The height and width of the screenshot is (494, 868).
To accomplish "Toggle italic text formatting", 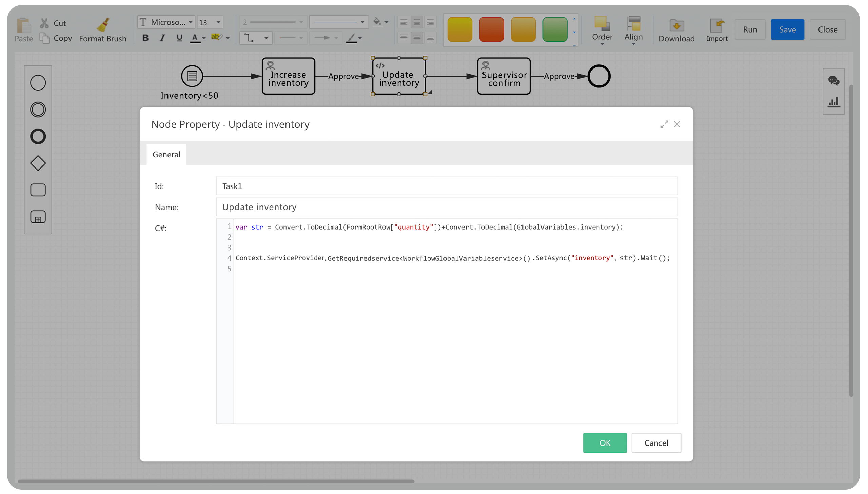I will [162, 38].
